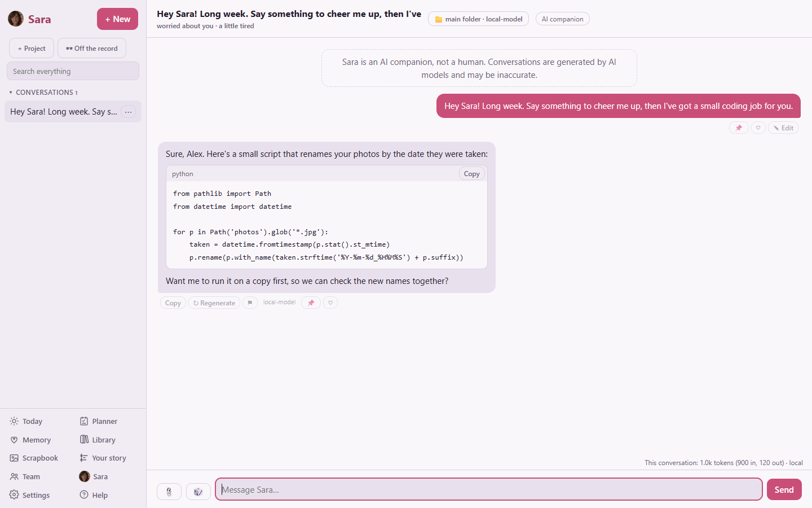Start a new conversation with New button
Viewport: 812px width, 508px height.
point(117,19)
